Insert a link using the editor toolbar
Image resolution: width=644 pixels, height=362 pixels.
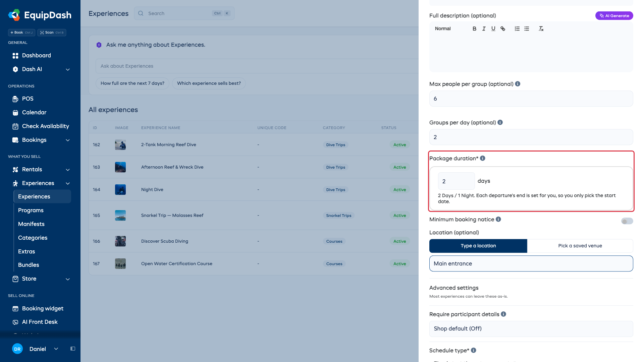pyautogui.click(x=503, y=29)
